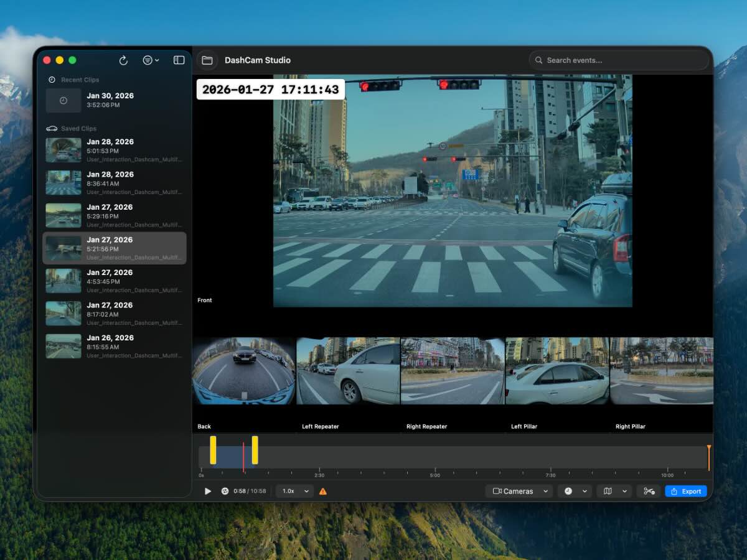The height and width of the screenshot is (560, 747).
Task: Click the warning indicator near playback speed
Action: pos(323,491)
